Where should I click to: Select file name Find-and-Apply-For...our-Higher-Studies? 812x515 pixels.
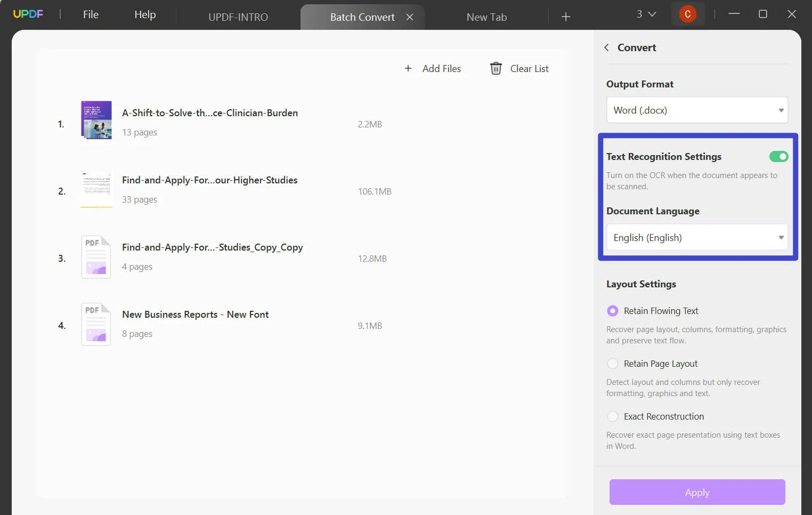[x=209, y=180]
